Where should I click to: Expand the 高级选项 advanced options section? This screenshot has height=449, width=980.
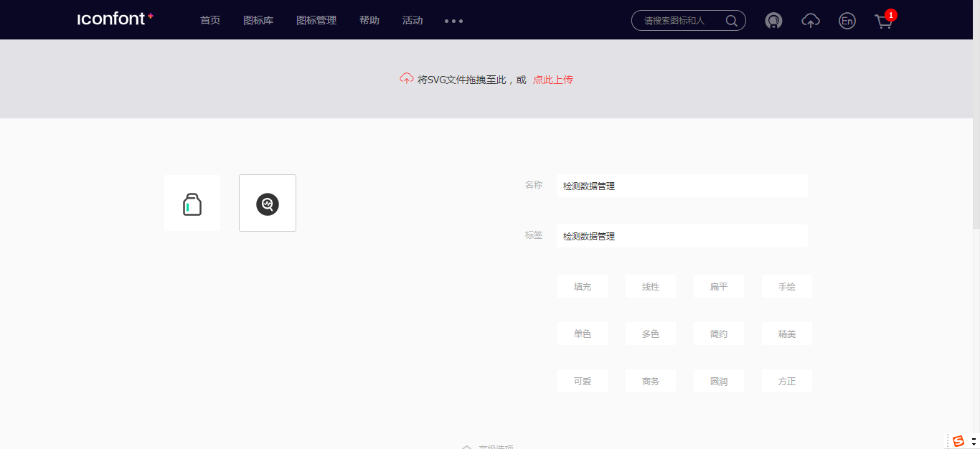[490, 445]
